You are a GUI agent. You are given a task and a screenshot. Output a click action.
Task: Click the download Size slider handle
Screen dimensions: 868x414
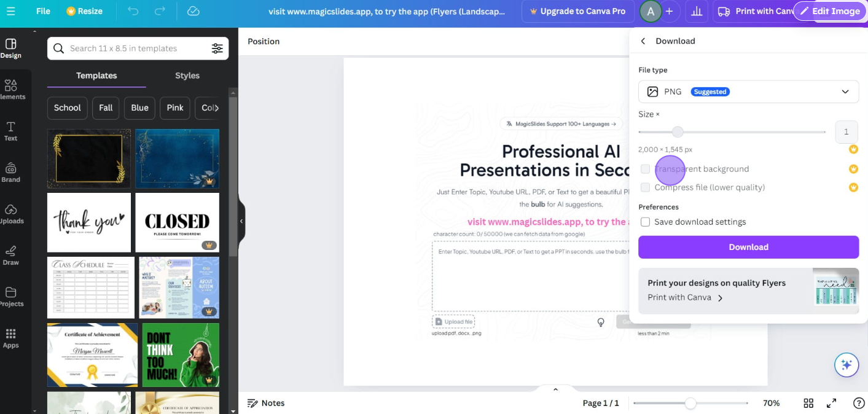pyautogui.click(x=678, y=132)
